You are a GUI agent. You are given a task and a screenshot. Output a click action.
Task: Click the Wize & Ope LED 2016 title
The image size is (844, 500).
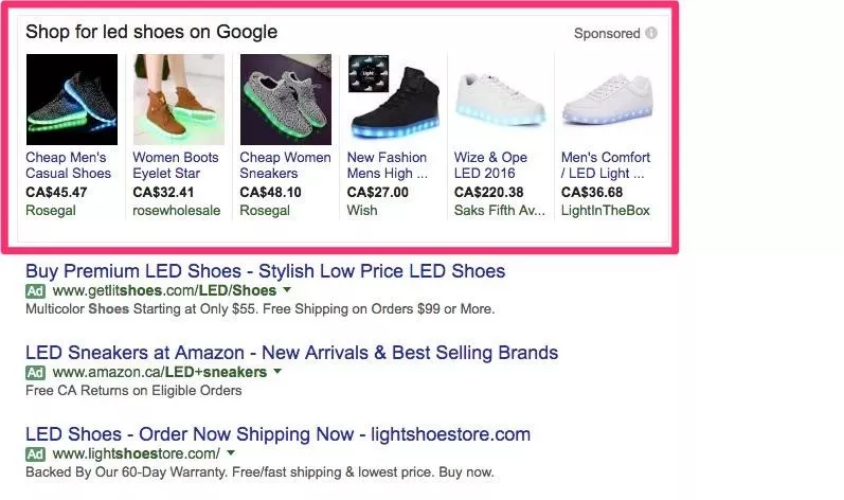pyautogui.click(x=492, y=165)
